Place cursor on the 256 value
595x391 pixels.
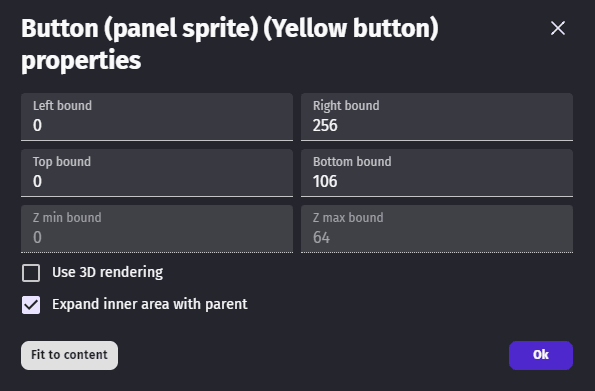[x=325, y=125]
